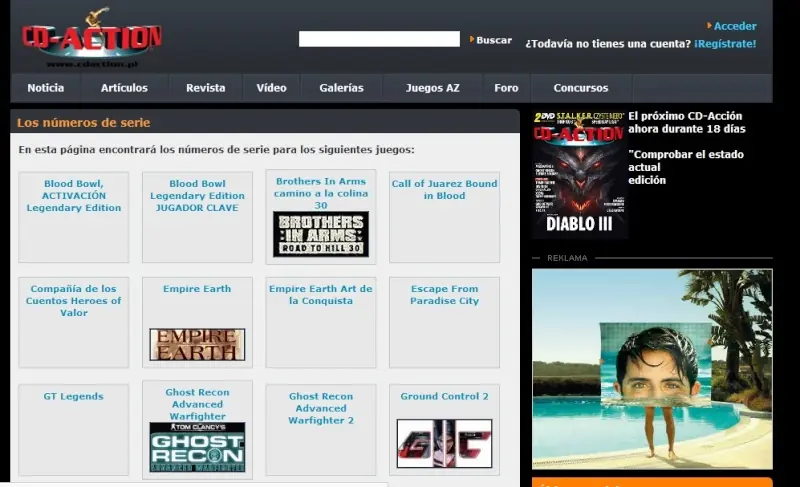Open the Ground Control 2 text link

pos(444,396)
